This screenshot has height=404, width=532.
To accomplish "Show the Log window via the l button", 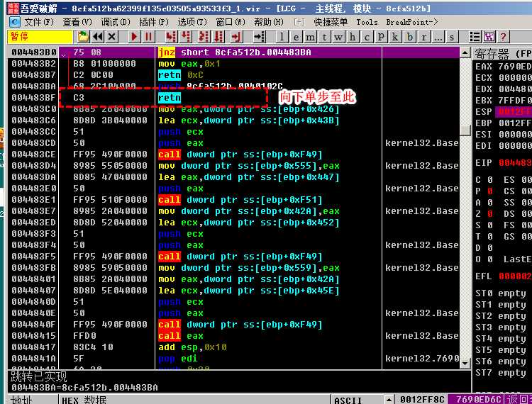I will click(282, 37).
